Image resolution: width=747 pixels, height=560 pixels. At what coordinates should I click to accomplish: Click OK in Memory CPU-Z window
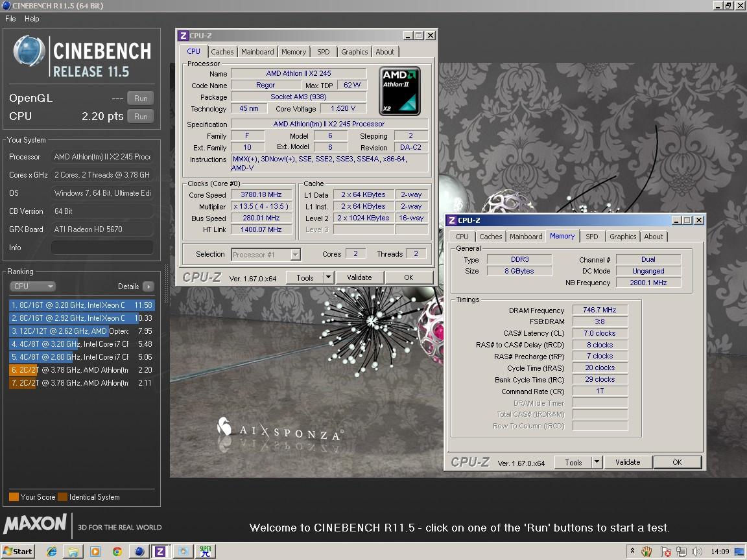click(677, 462)
